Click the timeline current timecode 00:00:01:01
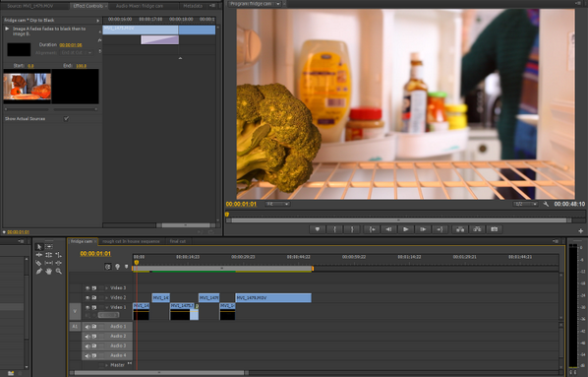This screenshot has width=588, height=377. (x=95, y=254)
